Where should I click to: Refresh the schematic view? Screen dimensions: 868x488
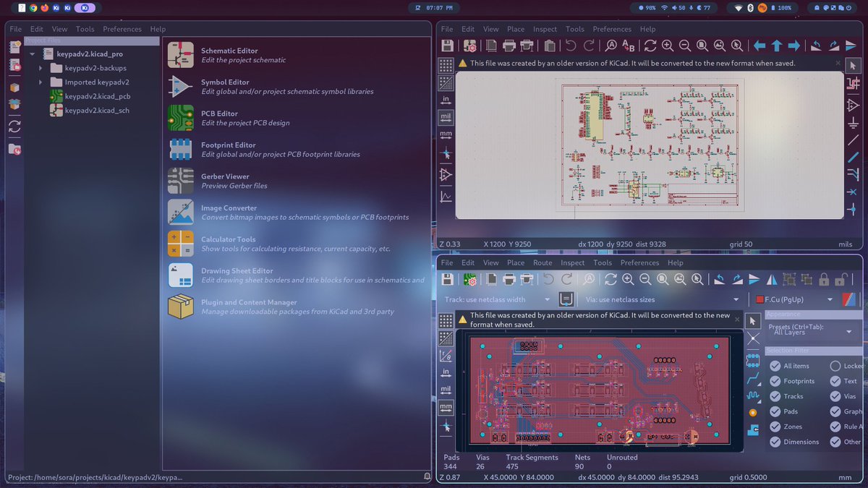tap(650, 46)
